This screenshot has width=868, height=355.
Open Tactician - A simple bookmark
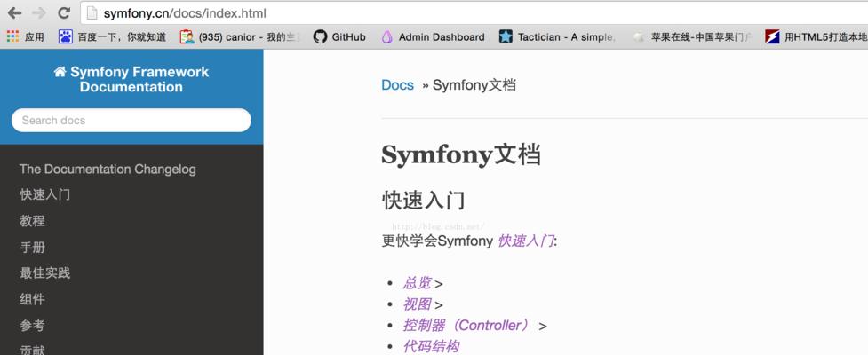tap(566, 37)
